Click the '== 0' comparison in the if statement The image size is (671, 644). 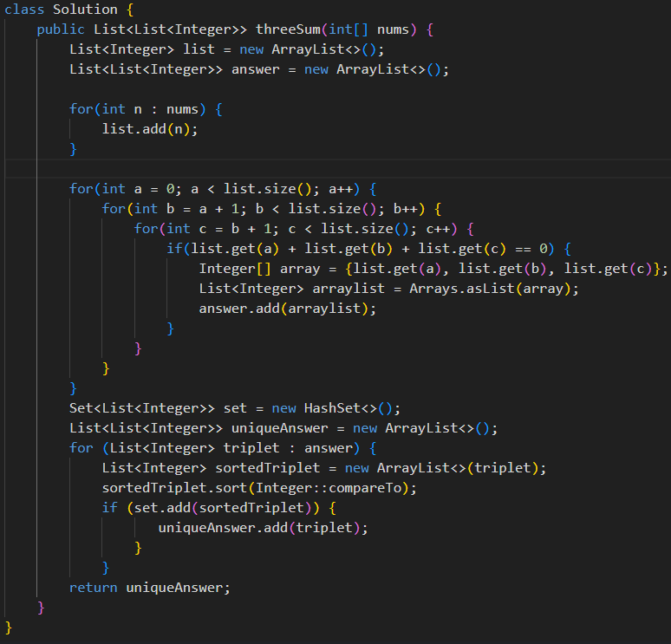531,249
